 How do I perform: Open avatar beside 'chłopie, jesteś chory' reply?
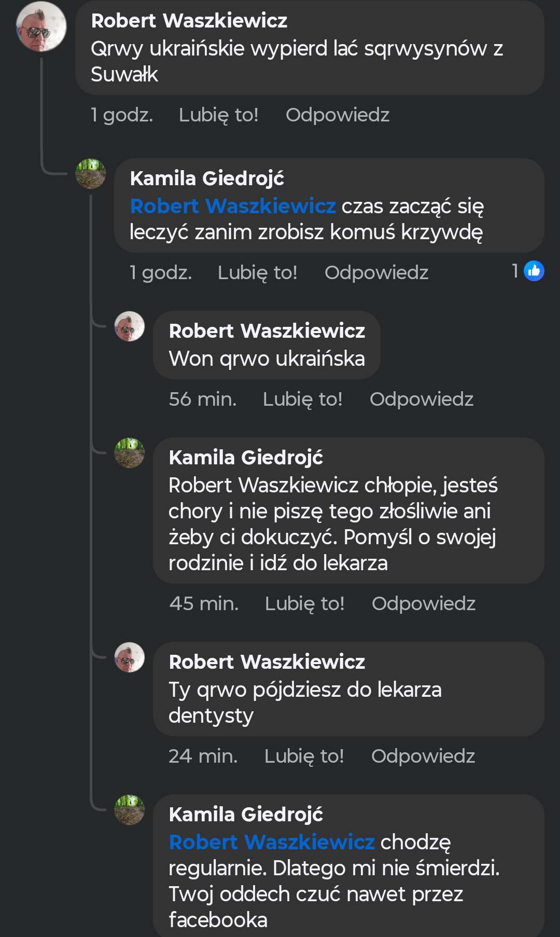130,453
